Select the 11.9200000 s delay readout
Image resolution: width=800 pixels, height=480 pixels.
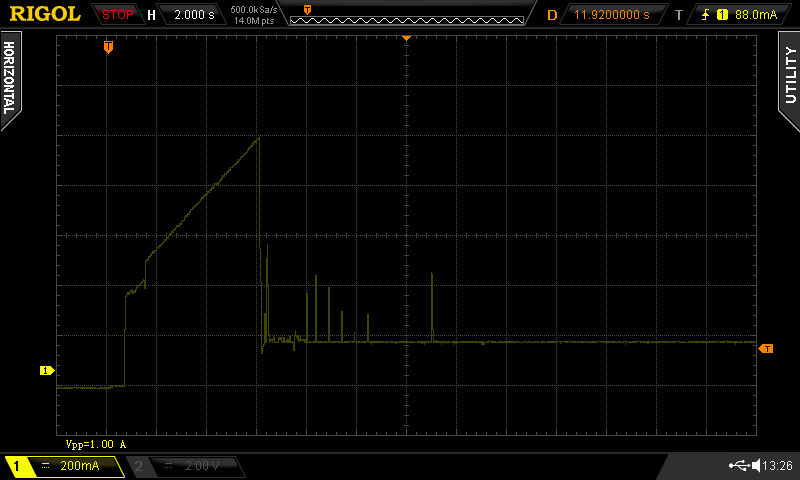tap(612, 15)
